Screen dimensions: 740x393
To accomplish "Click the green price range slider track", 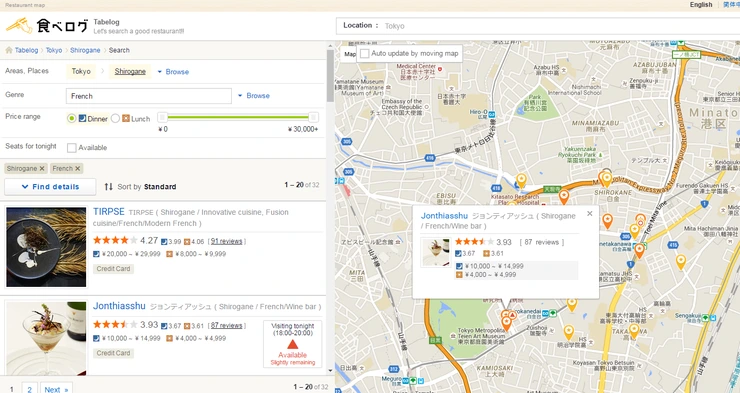I will click(238, 117).
